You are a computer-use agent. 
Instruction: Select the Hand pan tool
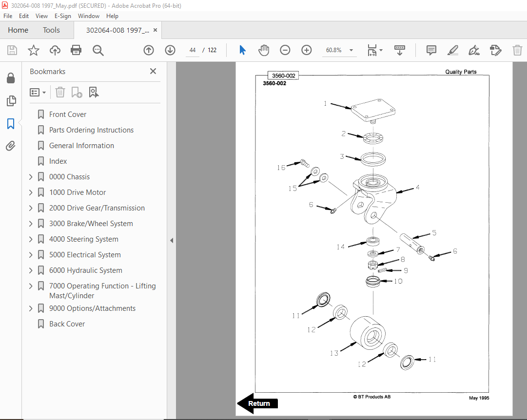point(264,50)
